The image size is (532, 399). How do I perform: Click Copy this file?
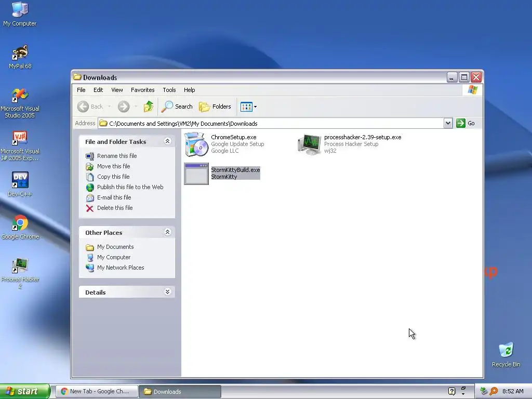click(x=108, y=177)
